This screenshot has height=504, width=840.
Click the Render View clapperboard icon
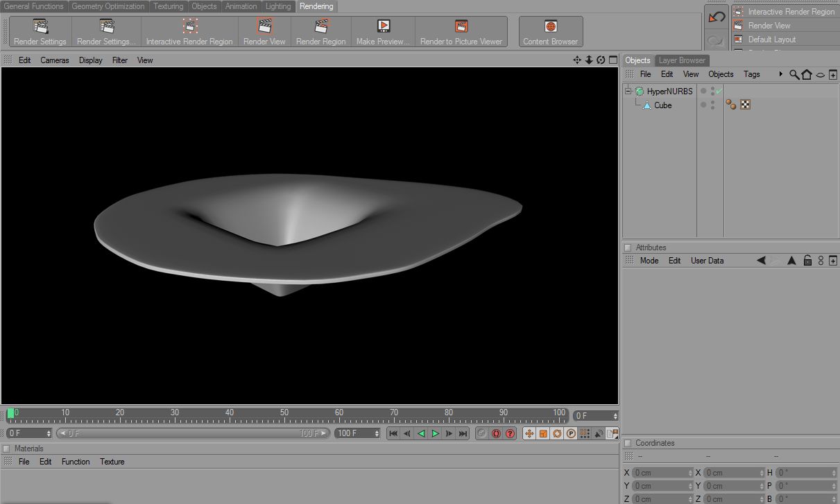[264, 27]
